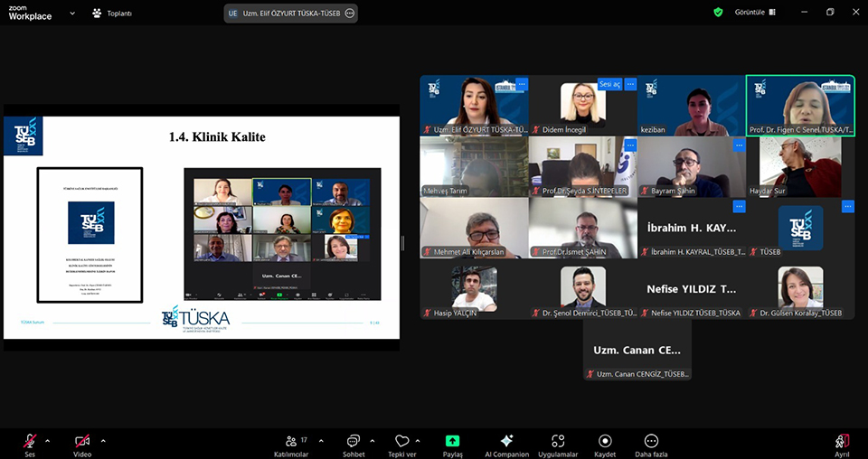The height and width of the screenshot is (459, 868).
Task: Open Tepki ver reactions
Action: (x=401, y=443)
